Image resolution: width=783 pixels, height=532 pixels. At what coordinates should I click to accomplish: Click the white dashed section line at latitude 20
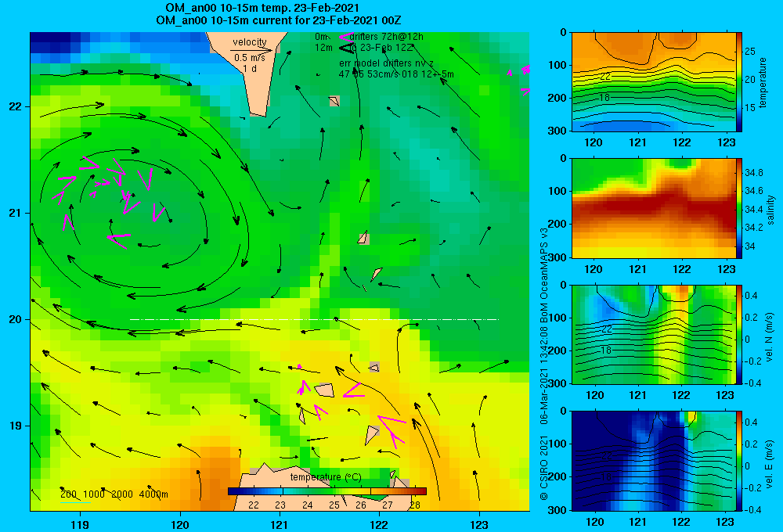pos(314,319)
